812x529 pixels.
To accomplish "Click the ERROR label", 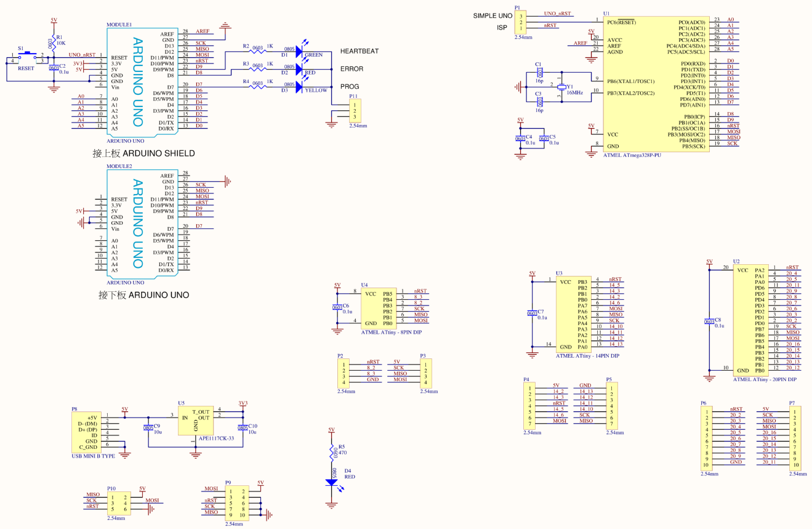I will 352,69.
